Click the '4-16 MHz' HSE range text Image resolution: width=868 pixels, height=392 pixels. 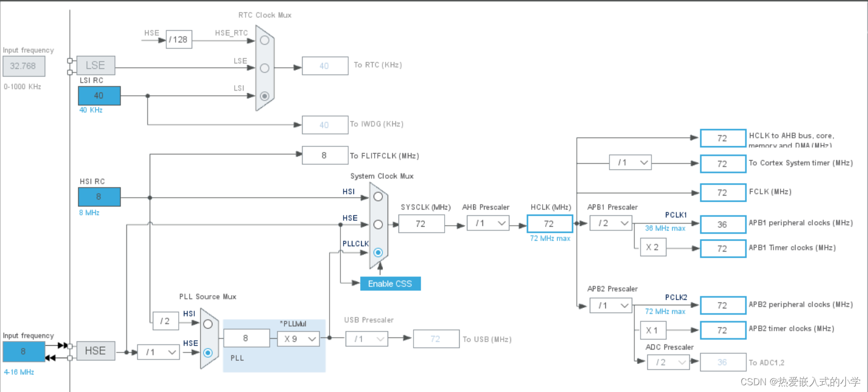click(19, 372)
